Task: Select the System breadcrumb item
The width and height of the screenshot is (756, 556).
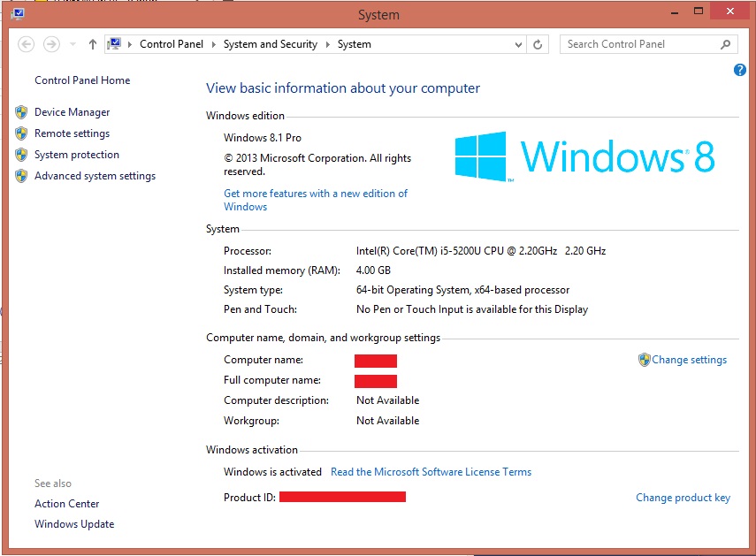Action: tap(355, 44)
